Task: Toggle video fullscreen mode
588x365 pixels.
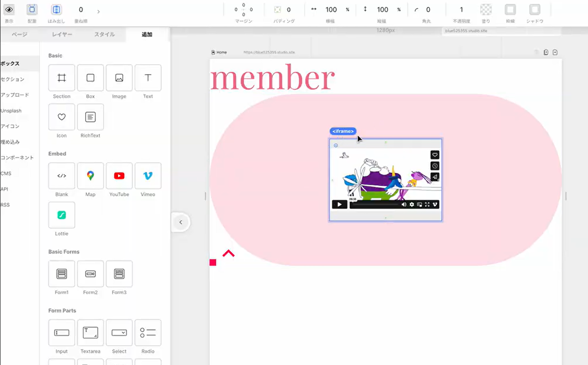Action: click(x=427, y=204)
